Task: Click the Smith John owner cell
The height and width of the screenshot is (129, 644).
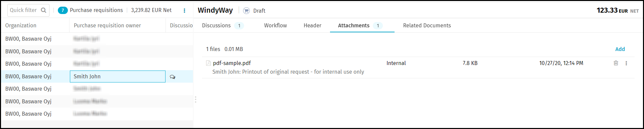Action: [x=118, y=76]
